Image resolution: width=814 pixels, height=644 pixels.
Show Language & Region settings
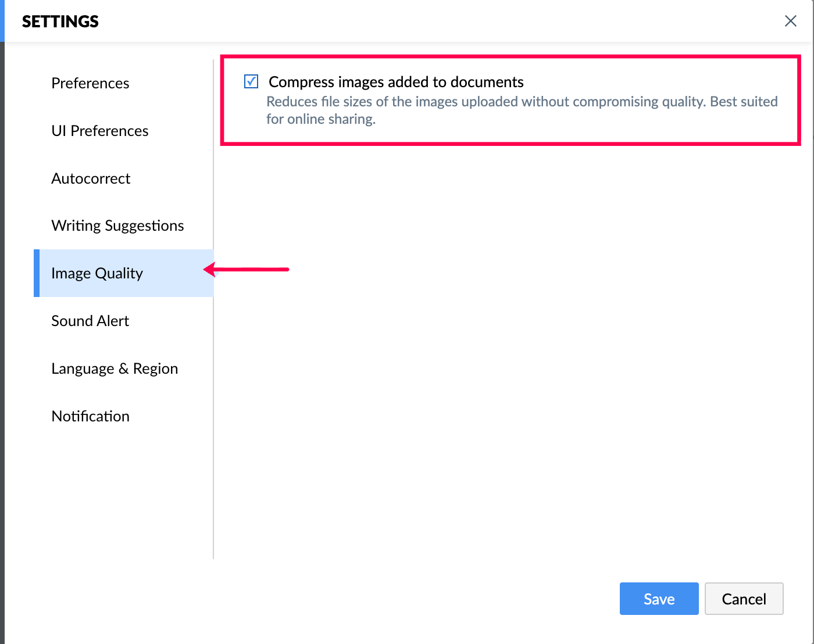point(115,368)
